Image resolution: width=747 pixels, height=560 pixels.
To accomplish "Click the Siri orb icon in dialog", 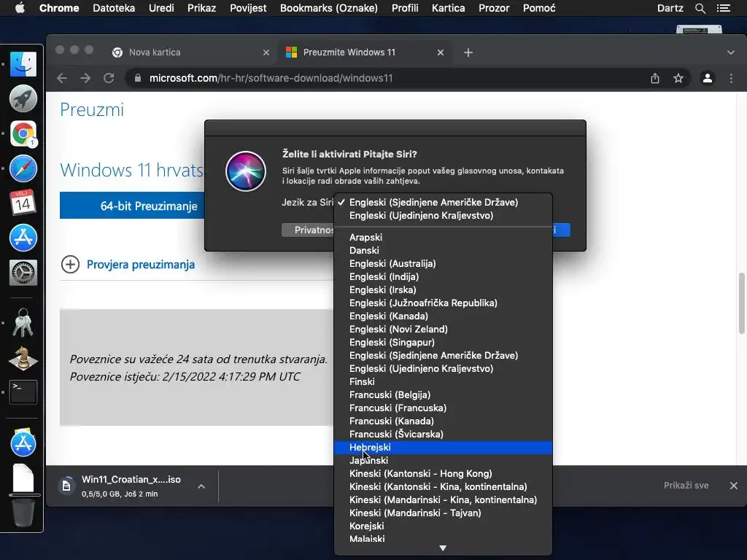I will [x=245, y=171].
